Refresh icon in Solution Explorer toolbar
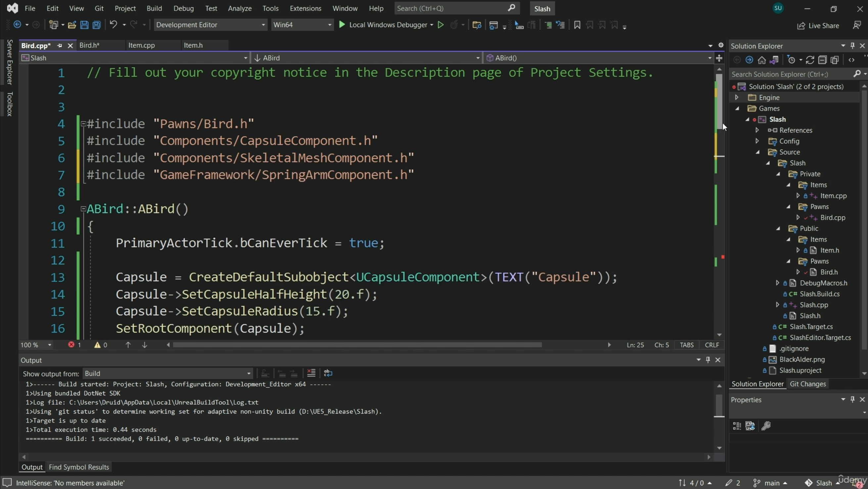Viewport: 868px width, 489px height. click(x=810, y=60)
